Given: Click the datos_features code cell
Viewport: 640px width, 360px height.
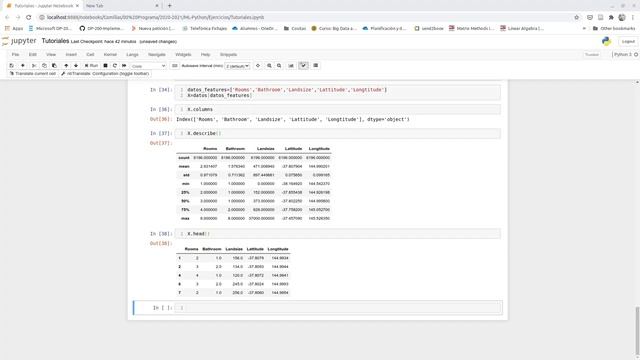Looking at the screenshot, I should coord(338,93).
